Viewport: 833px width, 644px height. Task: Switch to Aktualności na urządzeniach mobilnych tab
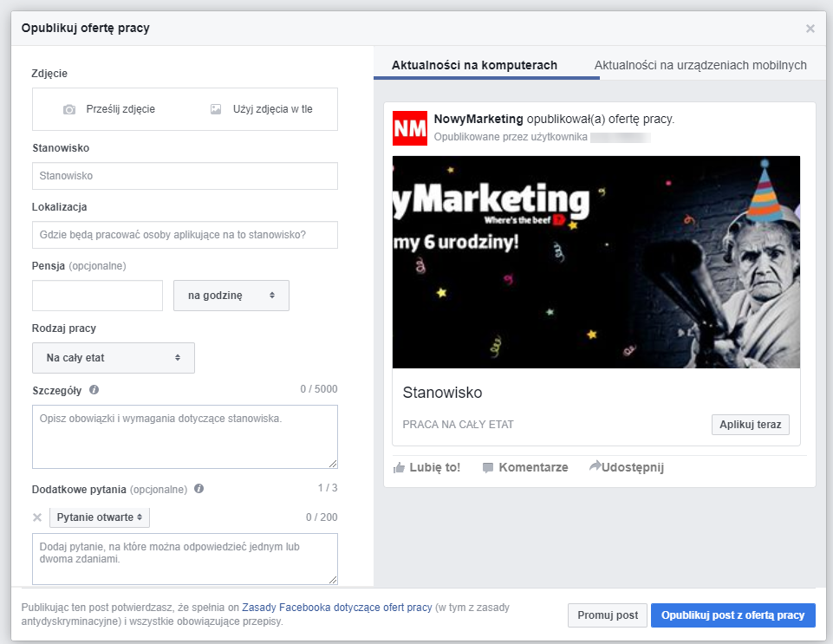(x=700, y=65)
